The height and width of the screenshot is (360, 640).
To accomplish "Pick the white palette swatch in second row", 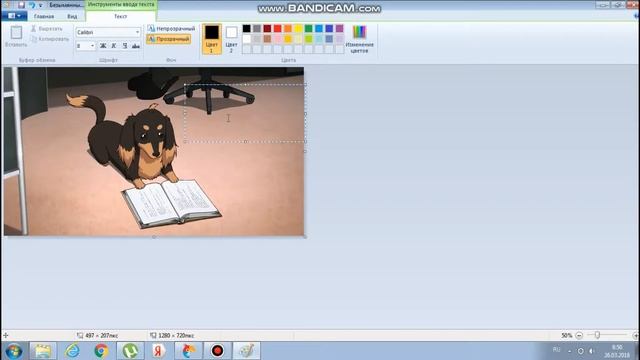I will (x=247, y=39).
